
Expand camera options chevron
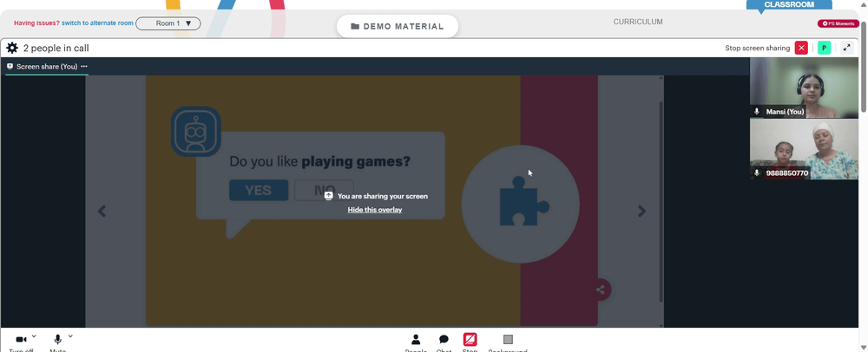(x=34, y=336)
